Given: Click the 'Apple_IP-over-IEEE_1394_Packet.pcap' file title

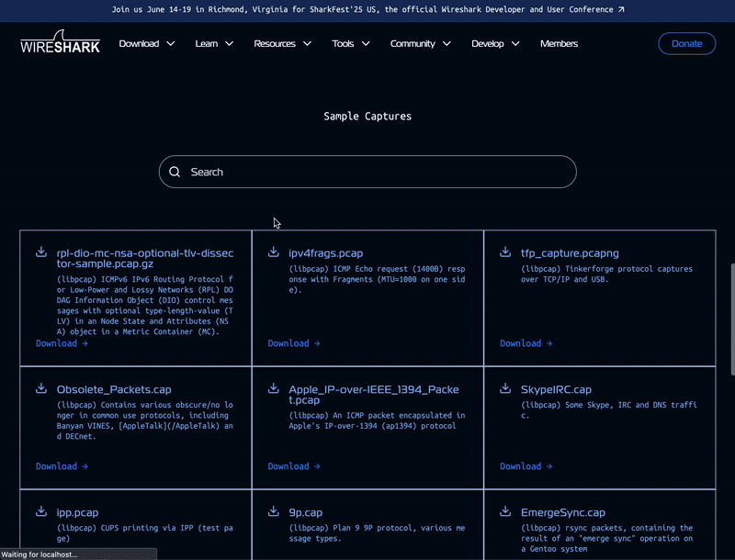Looking at the screenshot, I should (374, 395).
